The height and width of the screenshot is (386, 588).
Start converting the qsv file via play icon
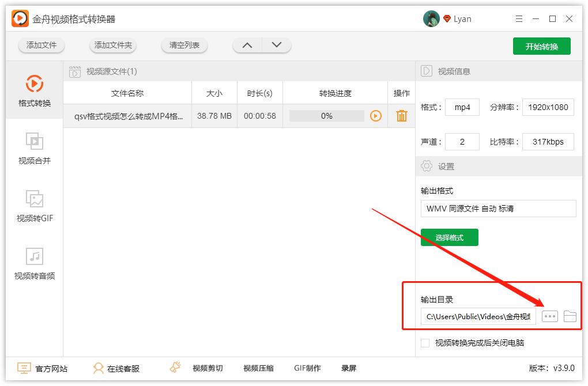[376, 116]
